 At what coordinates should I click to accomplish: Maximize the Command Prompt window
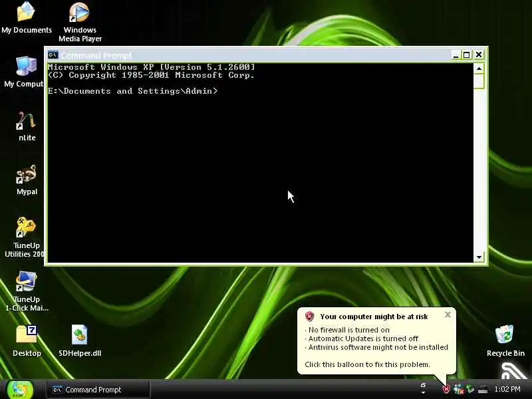click(x=467, y=55)
